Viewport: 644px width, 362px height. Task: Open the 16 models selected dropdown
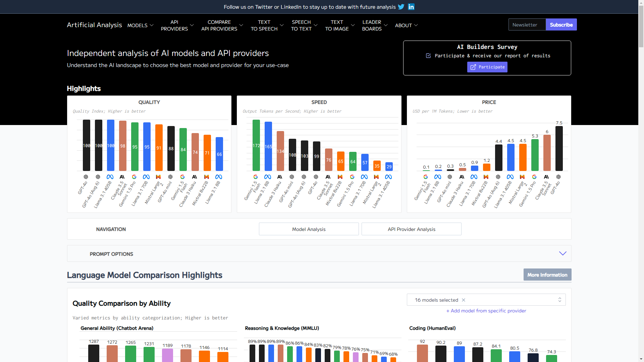486,300
